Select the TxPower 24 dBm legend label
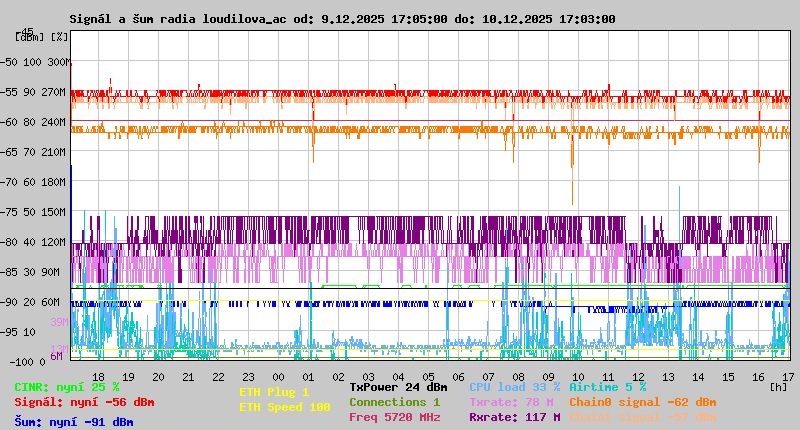 pos(398,387)
